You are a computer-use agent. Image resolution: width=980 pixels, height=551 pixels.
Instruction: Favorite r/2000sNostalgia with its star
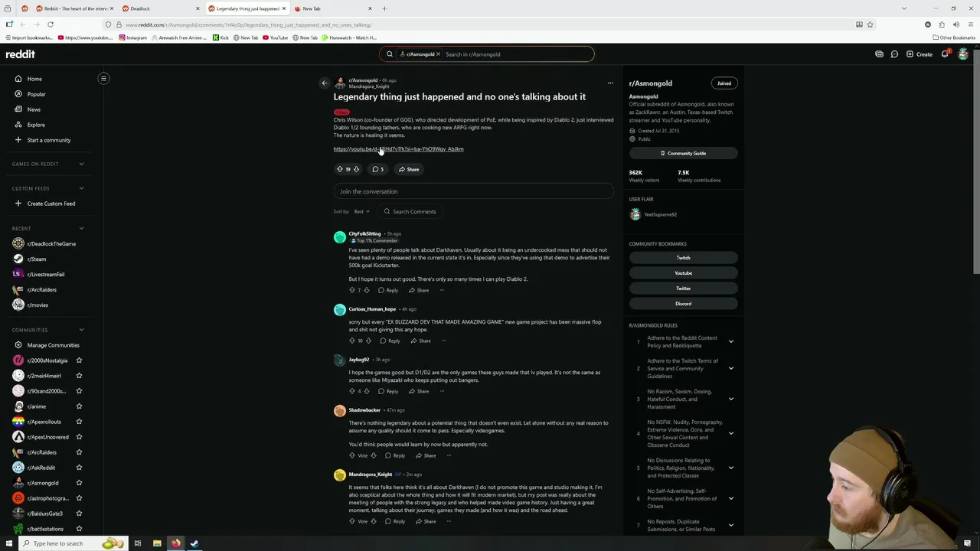(79, 360)
